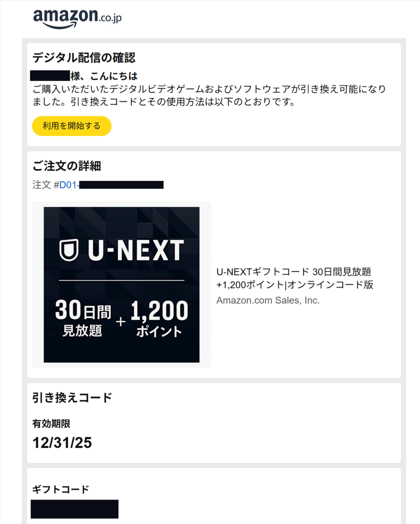Click the デジタル配信の確認 heading
The height and width of the screenshot is (524, 420).
(84, 57)
